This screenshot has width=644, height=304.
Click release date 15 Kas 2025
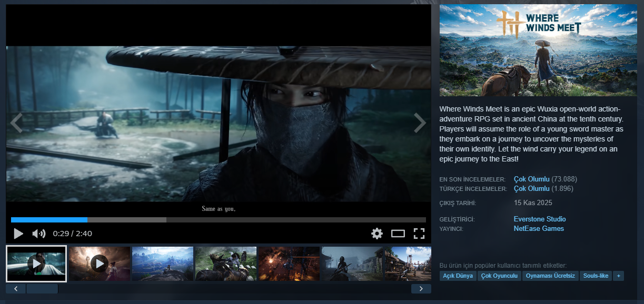[x=533, y=202]
